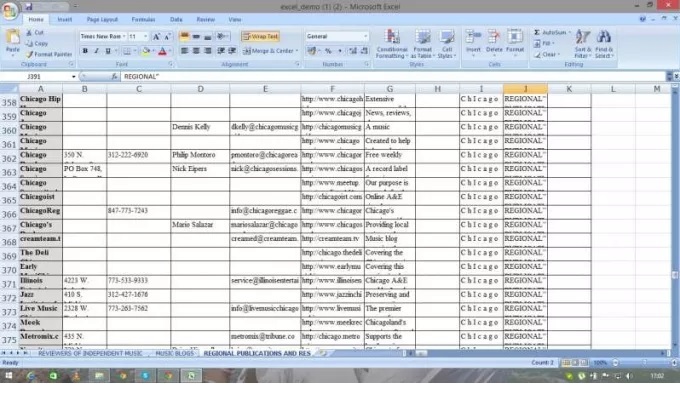Apply the red font color
Image resolution: width=680 pixels, height=405 pixels.
coord(162,51)
